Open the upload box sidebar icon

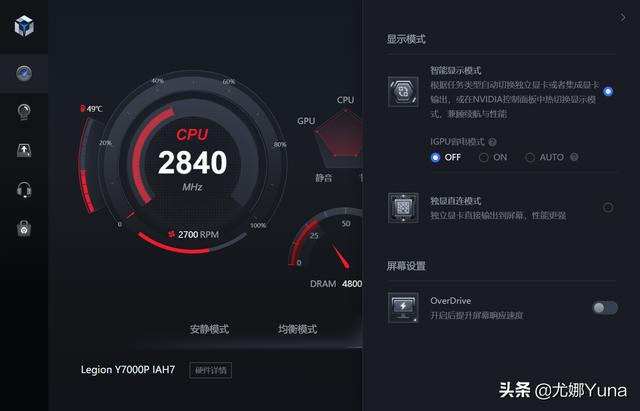pos(24,150)
